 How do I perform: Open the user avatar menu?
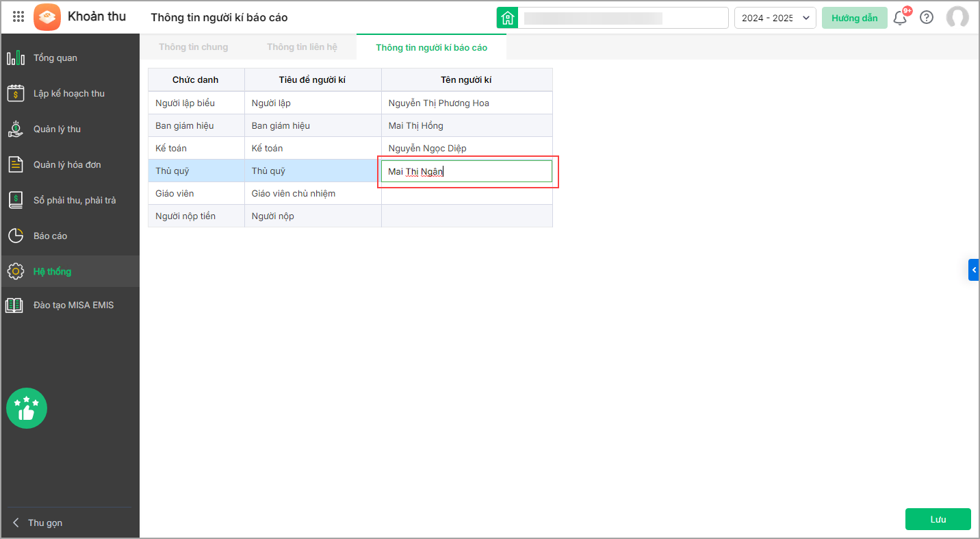pyautogui.click(x=957, y=18)
